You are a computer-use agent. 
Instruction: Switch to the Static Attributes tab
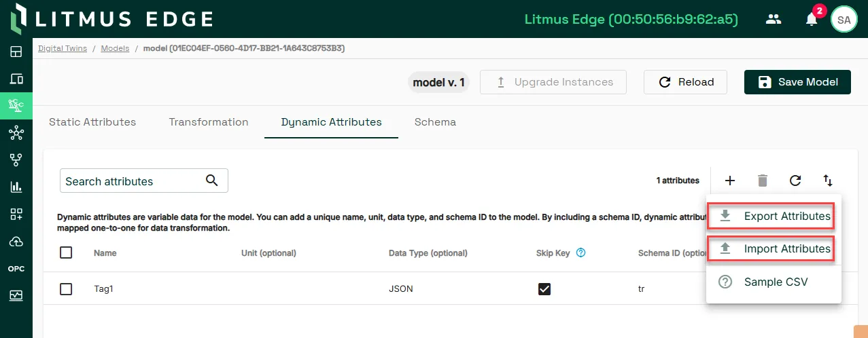click(x=92, y=122)
